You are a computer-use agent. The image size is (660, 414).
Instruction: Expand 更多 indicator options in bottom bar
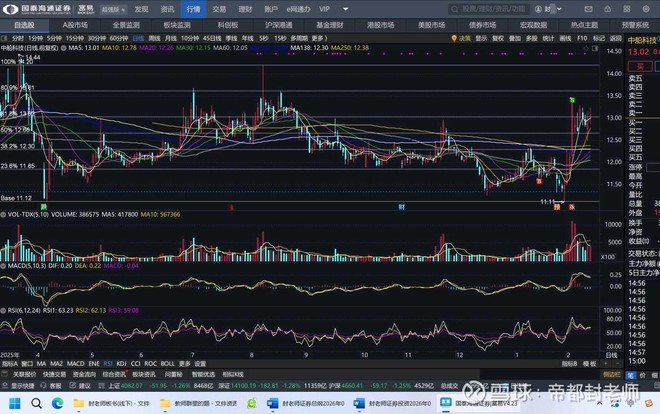185,364
